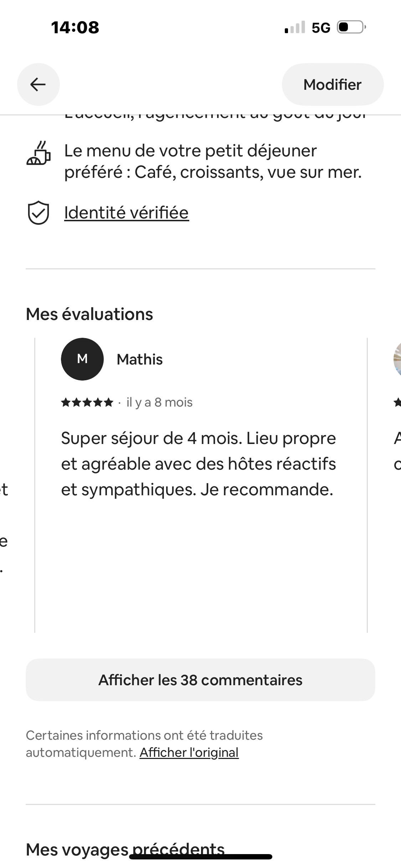Tap Mathis's round M avatar
Screen dimensions: 401x868
[x=82, y=359]
